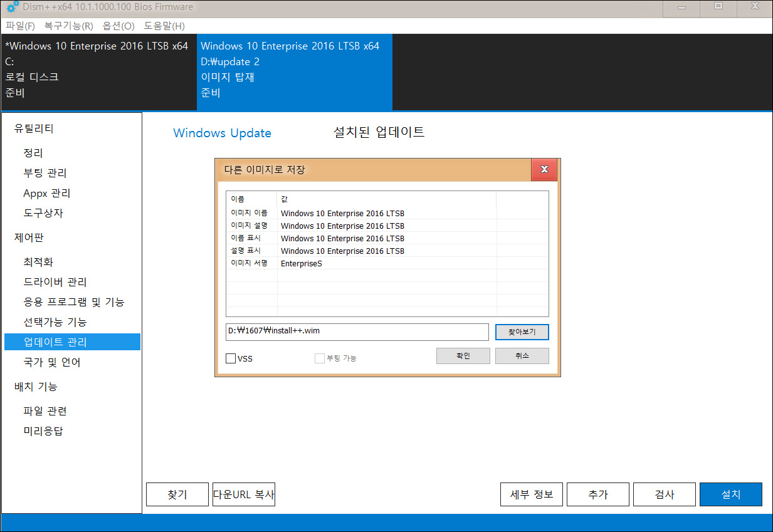The width and height of the screenshot is (773, 532).
Task: Click the 부팅 가능 checkbox
Action: point(320,358)
